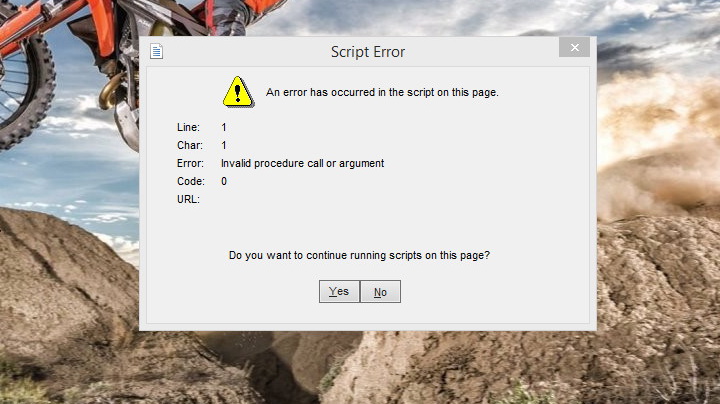
Task: Close the Script Error dialog
Action: (x=574, y=47)
